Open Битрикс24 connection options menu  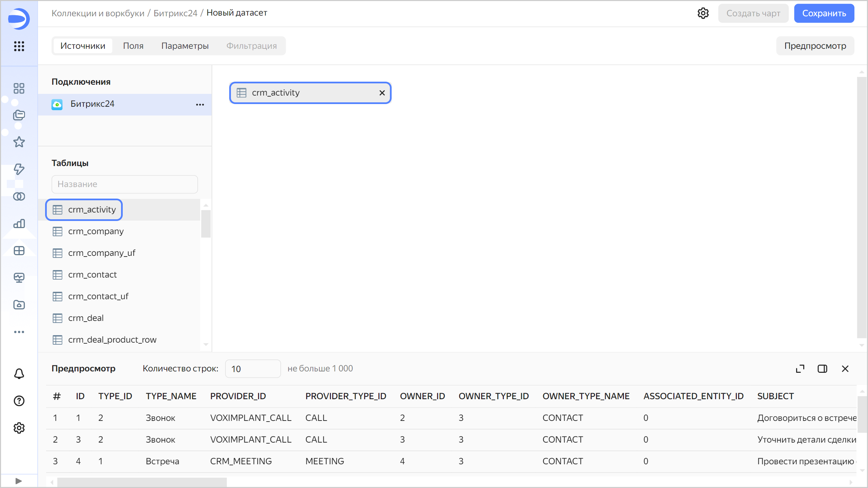pos(200,104)
